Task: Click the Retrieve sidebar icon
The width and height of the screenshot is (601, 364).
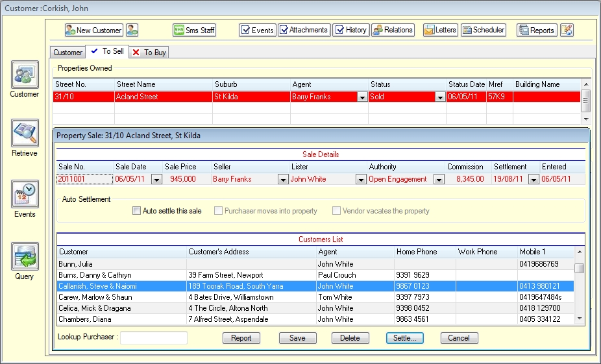Action: click(x=25, y=134)
